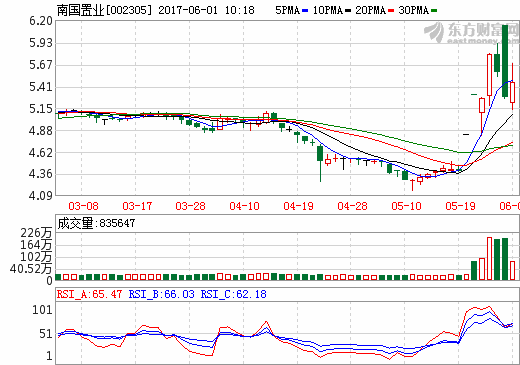520x365 pixels.
Task: Click the time stamp 10:18
Action: click(x=239, y=10)
